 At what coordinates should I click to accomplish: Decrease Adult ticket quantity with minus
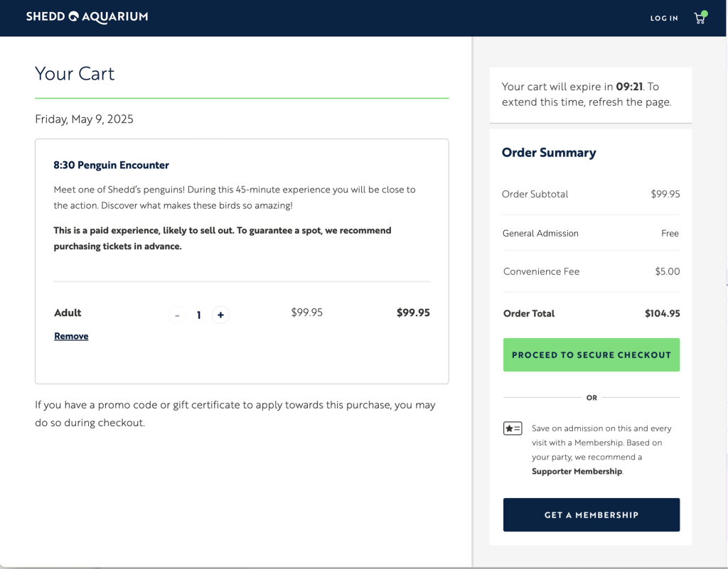click(177, 315)
